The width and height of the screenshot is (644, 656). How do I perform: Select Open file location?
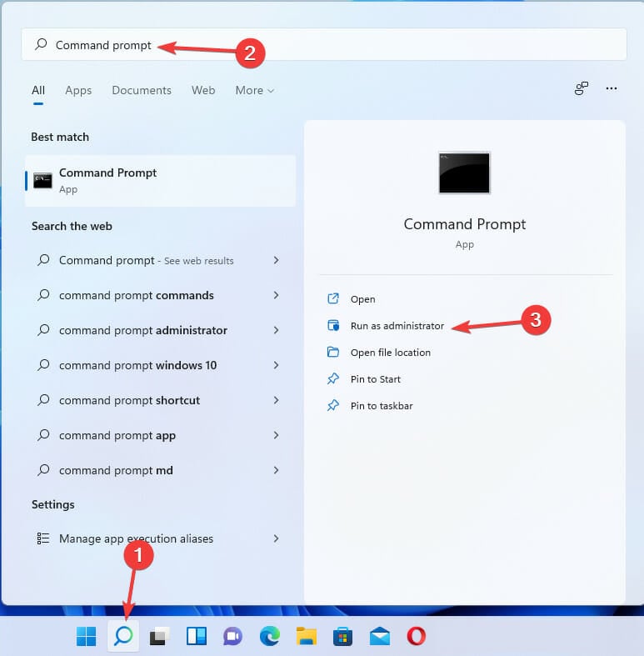pyautogui.click(x=390, y=353)
